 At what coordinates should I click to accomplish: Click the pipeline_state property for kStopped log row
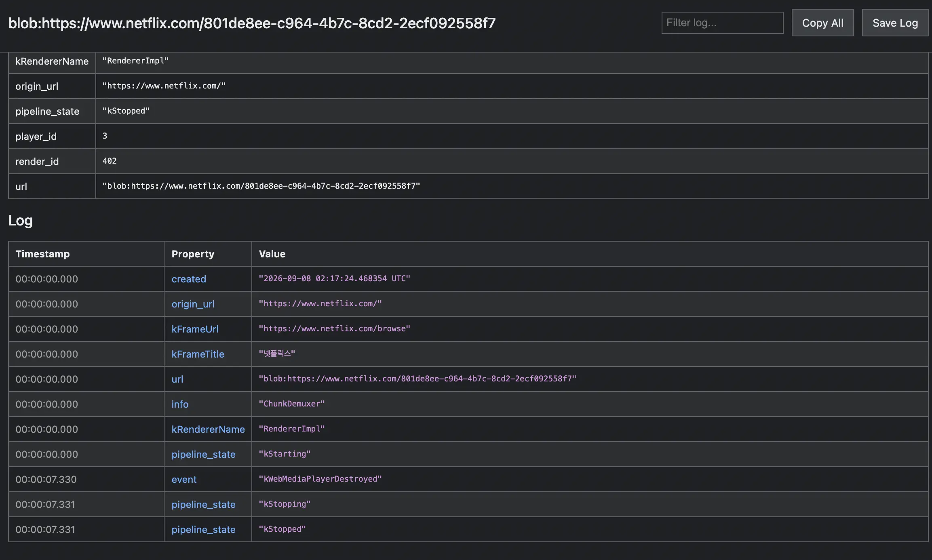click(203, 529)
